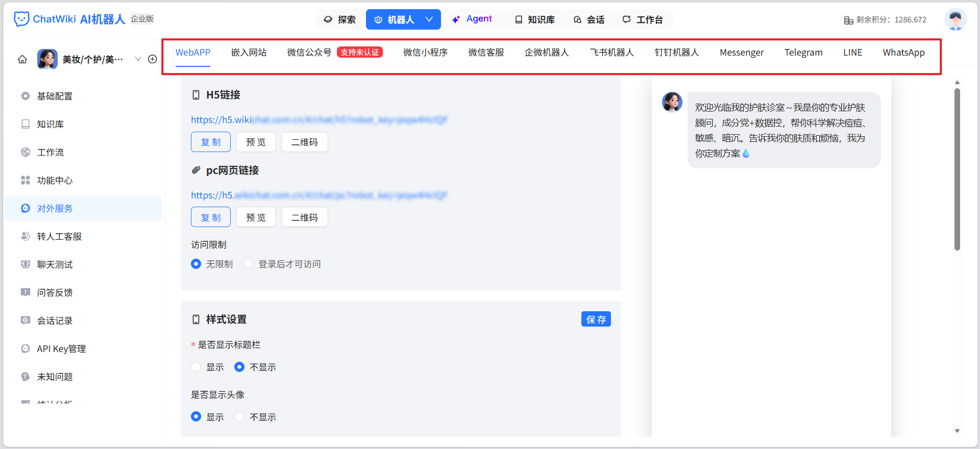Viewport: 980px width, 449px height.
Task: Expand the 机器人 dropdown arrow in top nav
Action: [x=429, y=19]
